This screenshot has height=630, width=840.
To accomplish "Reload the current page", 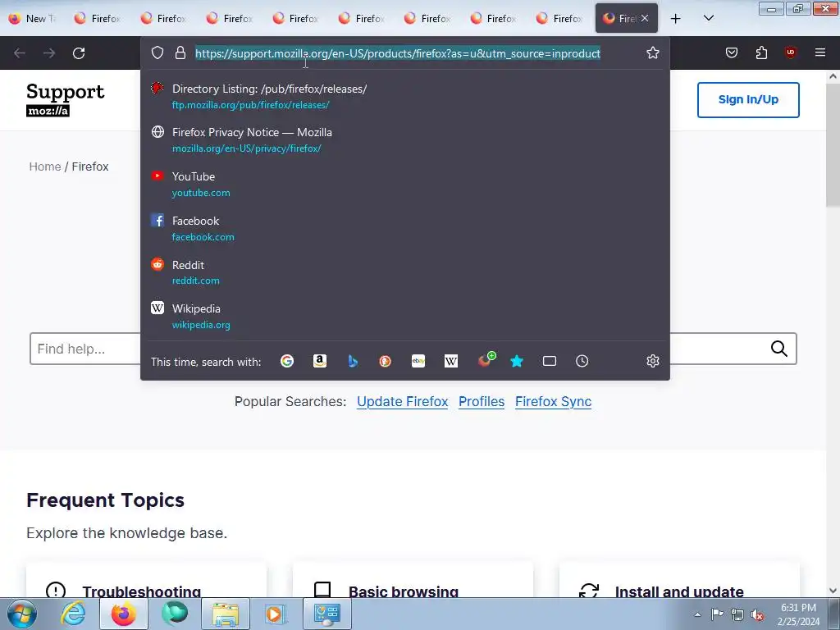I will pyautogui.click(x=79, y=53).
